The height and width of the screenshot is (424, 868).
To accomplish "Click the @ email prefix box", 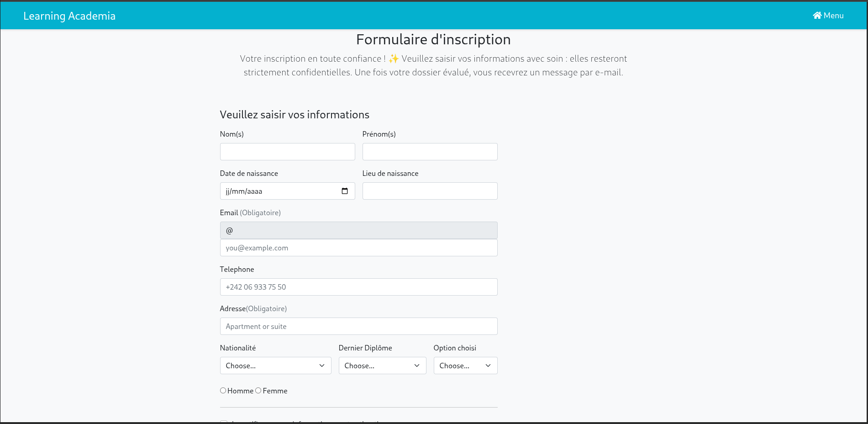I will (x=358, y=230).
